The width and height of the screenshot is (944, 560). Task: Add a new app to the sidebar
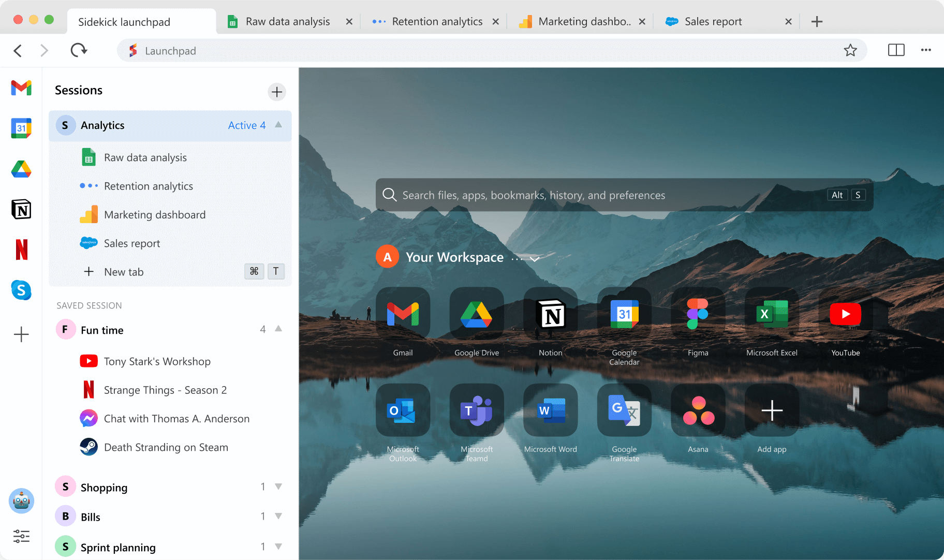pyautogui.click(x=21, y=334)
